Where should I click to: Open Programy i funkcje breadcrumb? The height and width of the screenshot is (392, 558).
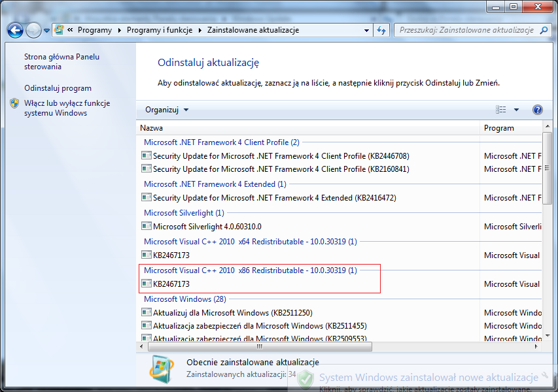coord(160,30)
